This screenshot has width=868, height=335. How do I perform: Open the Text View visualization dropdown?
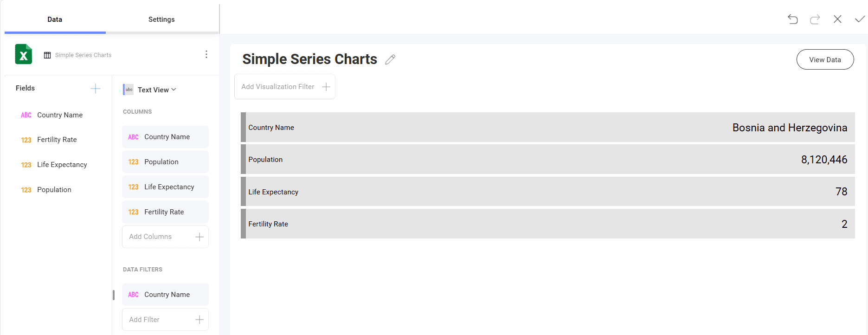tap(150, 90)
